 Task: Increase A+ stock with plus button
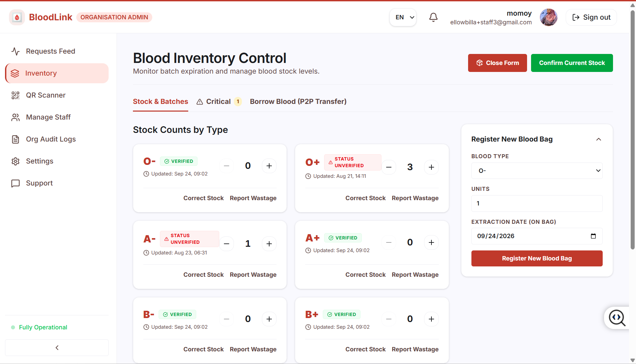tap(431, 242)
